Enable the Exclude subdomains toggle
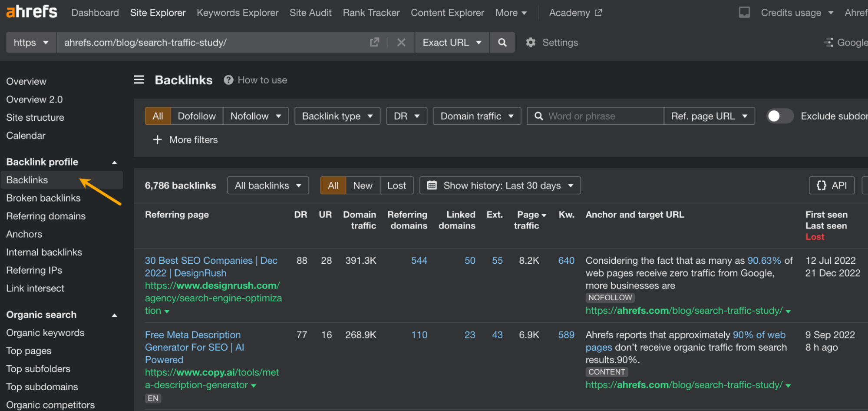This screenshot has height=411, width=868. click(x=779, y=116)
